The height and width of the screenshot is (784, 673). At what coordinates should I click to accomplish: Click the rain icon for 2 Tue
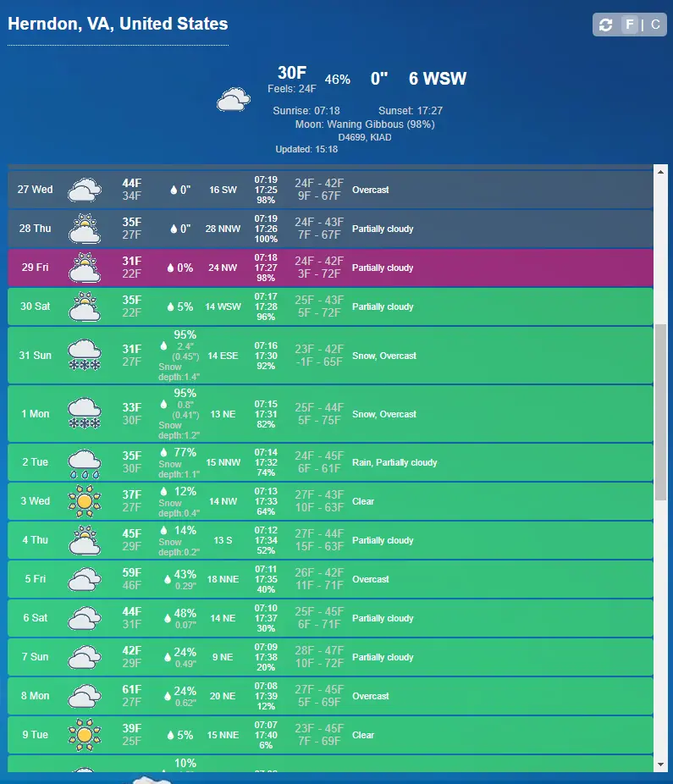tap(85, 462)
